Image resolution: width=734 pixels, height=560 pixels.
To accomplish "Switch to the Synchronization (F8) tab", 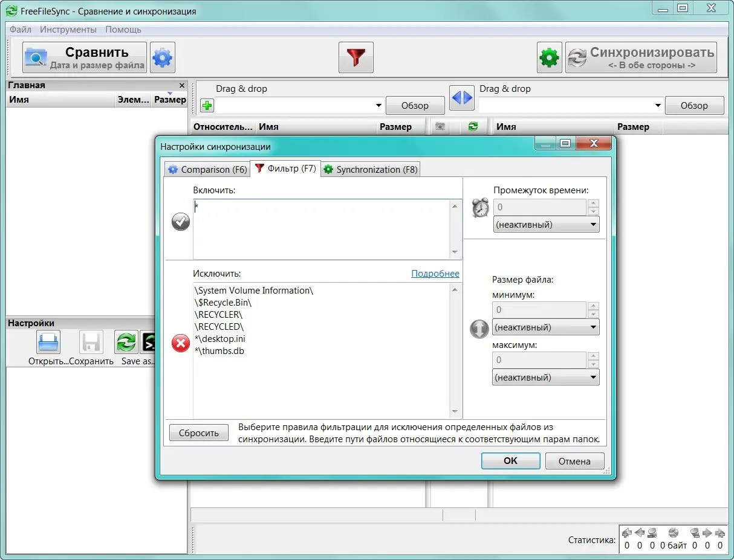I will pyautogui.click(x=370, y=169).
